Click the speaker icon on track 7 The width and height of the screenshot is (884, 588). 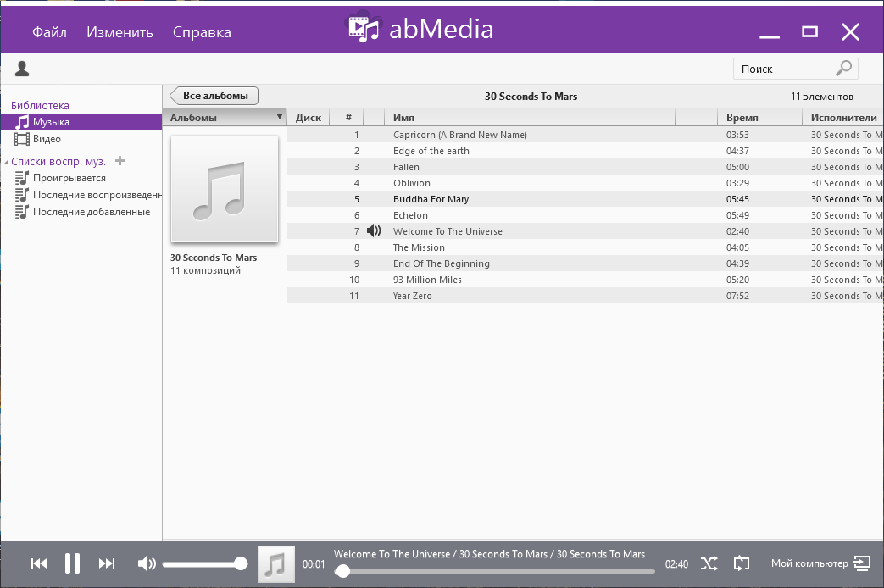[x=374, y=230]
